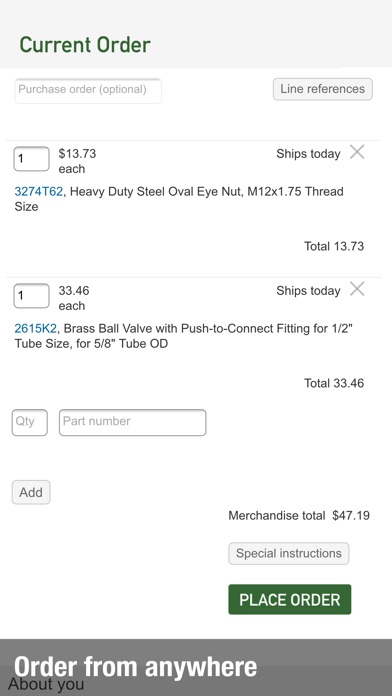Click the About you text
392x696 pixels.
pyautogui.click(x=46, y=684)
